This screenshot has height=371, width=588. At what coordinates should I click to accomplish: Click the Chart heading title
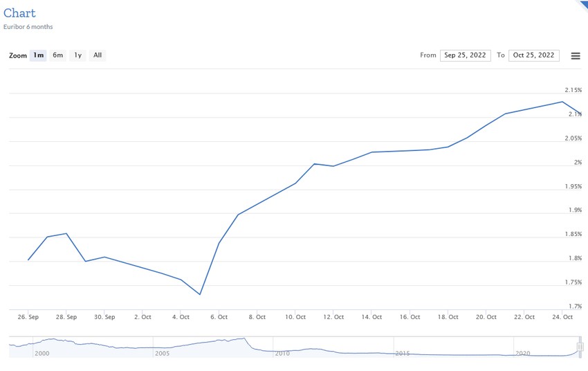click(x=19, y=13)
